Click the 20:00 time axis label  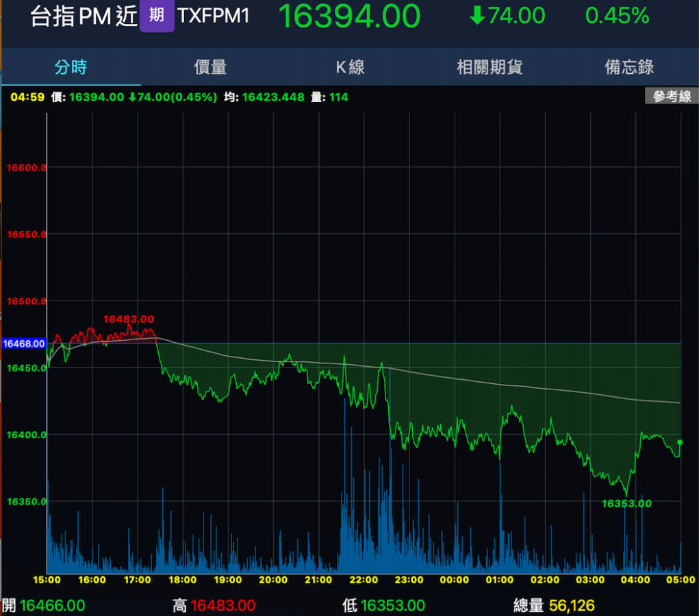pos(273,580)
